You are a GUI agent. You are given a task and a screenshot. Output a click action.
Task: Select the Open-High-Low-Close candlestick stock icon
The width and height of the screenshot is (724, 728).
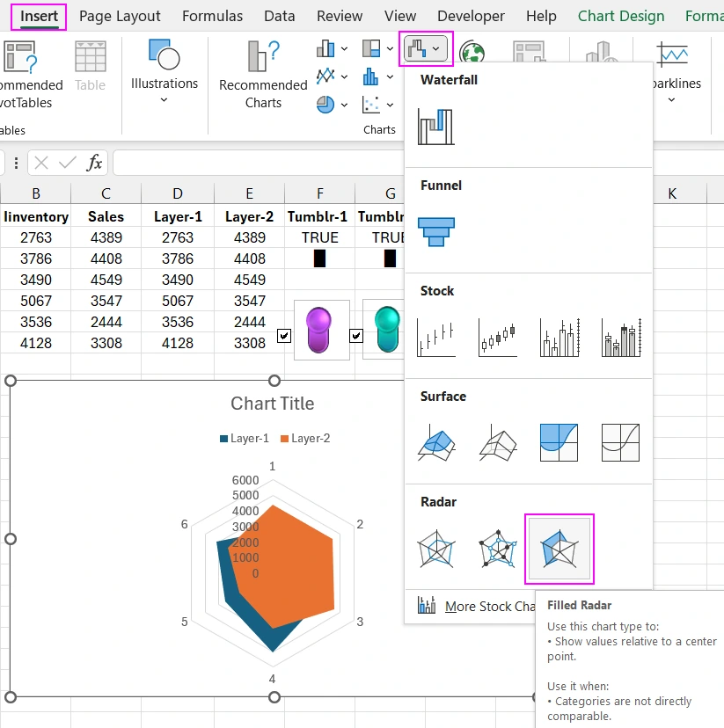click(x=497, y=337)
